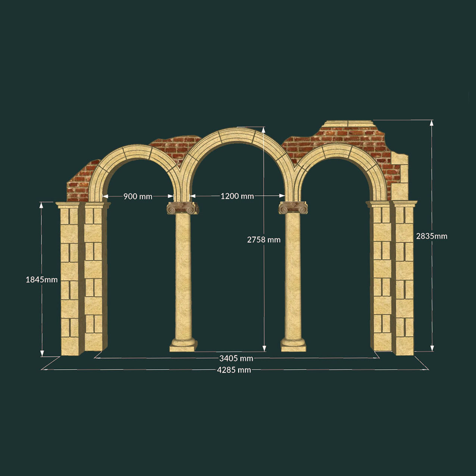The height and width of the screenshot is (476, 476).
Task: Select the left column's scrolled capital
Action: [x=183, y=208]
